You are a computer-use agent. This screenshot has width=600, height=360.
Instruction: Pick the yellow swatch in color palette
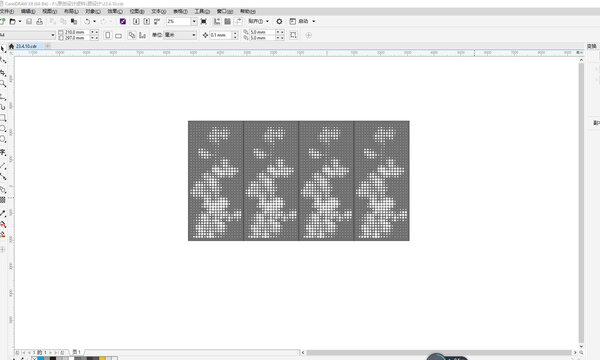pyautogui.click(x=102, y=358)
